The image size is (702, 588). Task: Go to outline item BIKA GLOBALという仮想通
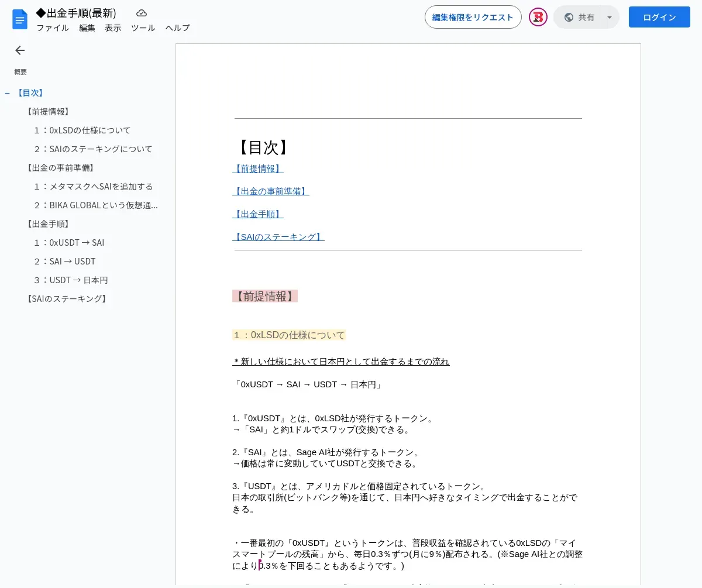tap(95, 205)
